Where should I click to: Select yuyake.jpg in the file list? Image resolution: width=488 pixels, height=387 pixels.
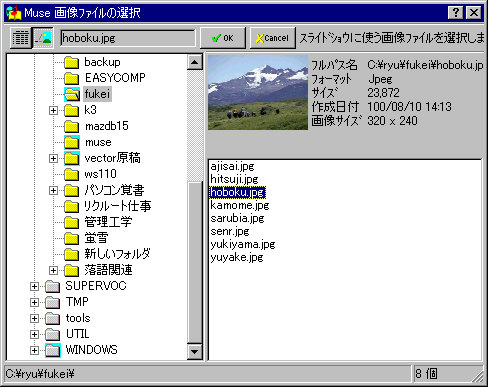tap(237, 257)
